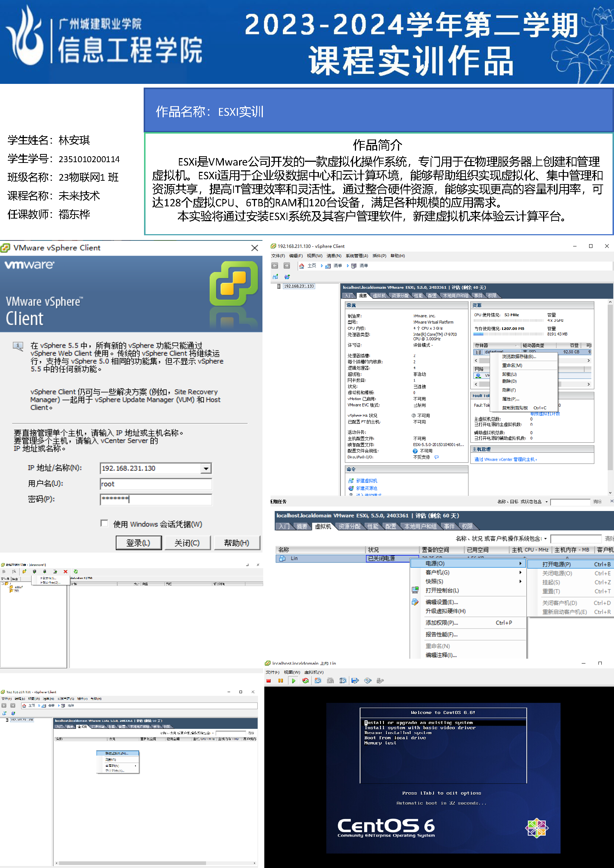Switch to the 资源分配 tab in lower panel
Screen dimensions: 614x868
tap(349, 527)
